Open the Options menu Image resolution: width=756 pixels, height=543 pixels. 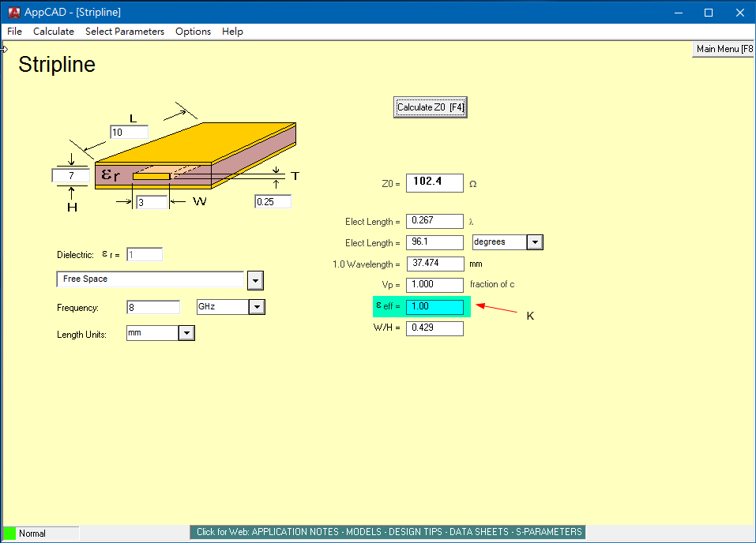[194, 32]
